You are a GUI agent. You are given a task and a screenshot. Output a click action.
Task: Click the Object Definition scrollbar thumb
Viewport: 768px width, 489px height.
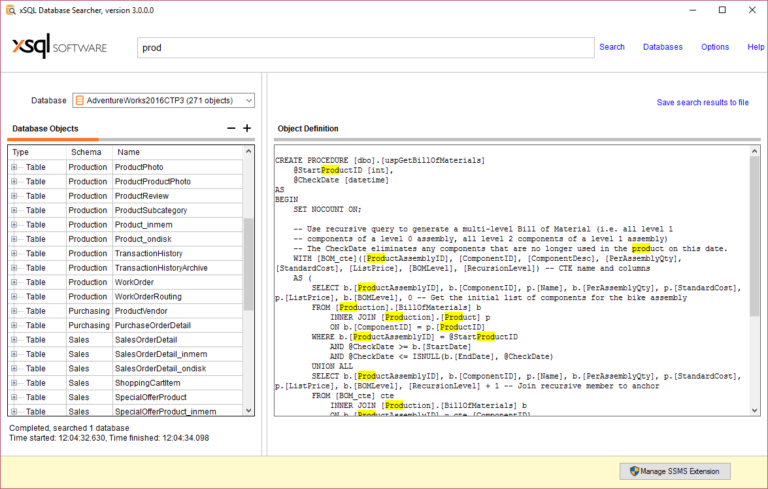point(754,237)
